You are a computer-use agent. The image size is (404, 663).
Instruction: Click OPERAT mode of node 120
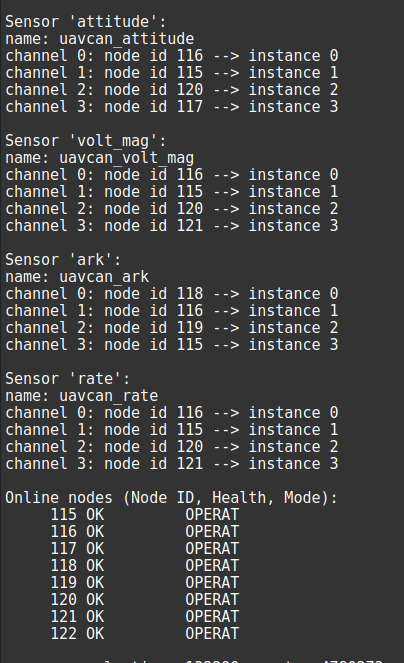[212, 600]
